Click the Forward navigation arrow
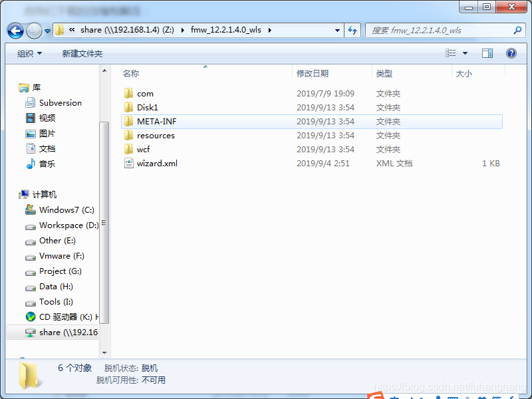Screen dimensions: 532x399 point(33,30)
